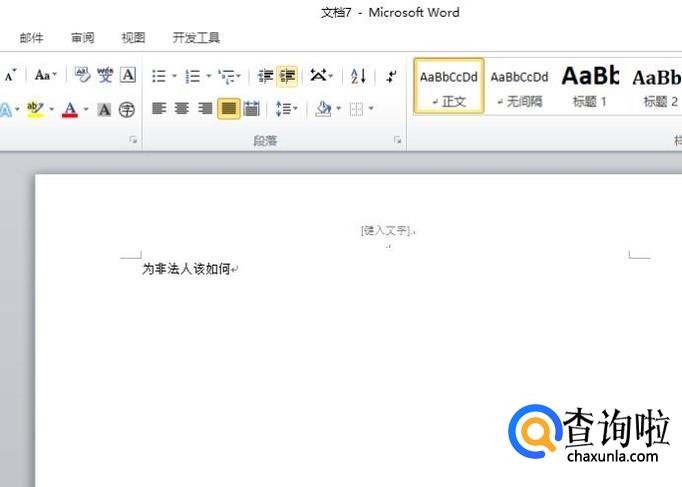
Task: Click the [键入文字] header placeholder
Action: tap(386, 230)
